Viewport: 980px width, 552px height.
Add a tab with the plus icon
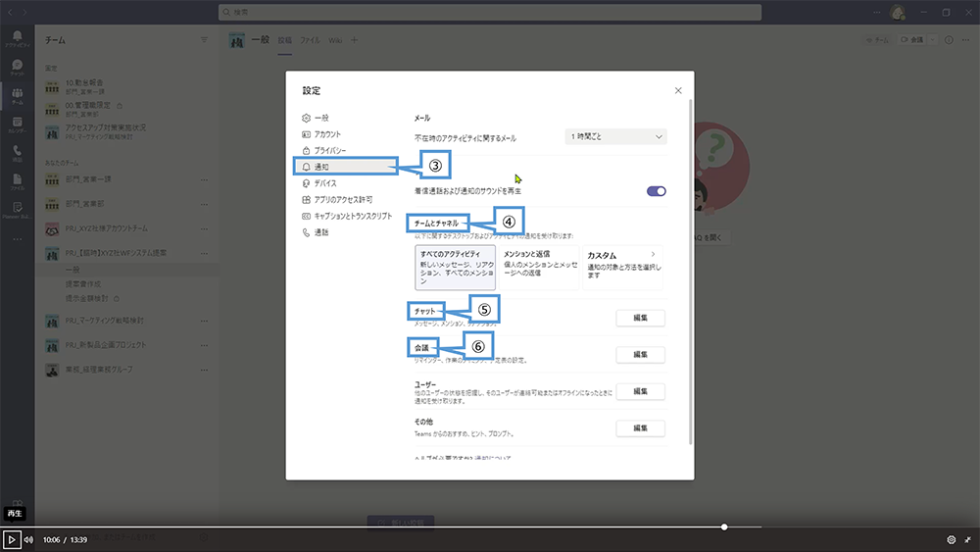pyautogui.click(x=355, y=40)
